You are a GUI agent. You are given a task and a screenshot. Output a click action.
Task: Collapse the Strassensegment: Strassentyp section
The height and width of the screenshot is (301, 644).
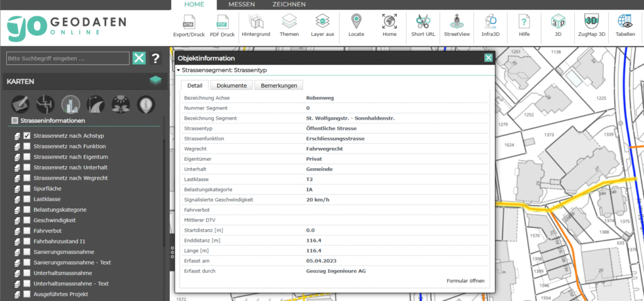pyautogui.click(x=179, y=71)
